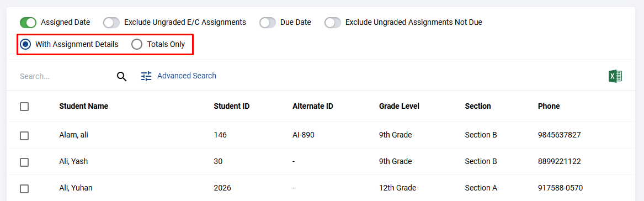
Task: Click the magnifying glass search icon
Action: tap(121, 76)
